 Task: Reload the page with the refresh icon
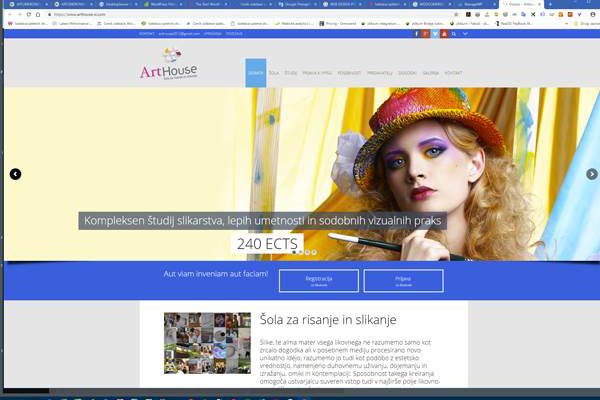[x=29, y=14]
